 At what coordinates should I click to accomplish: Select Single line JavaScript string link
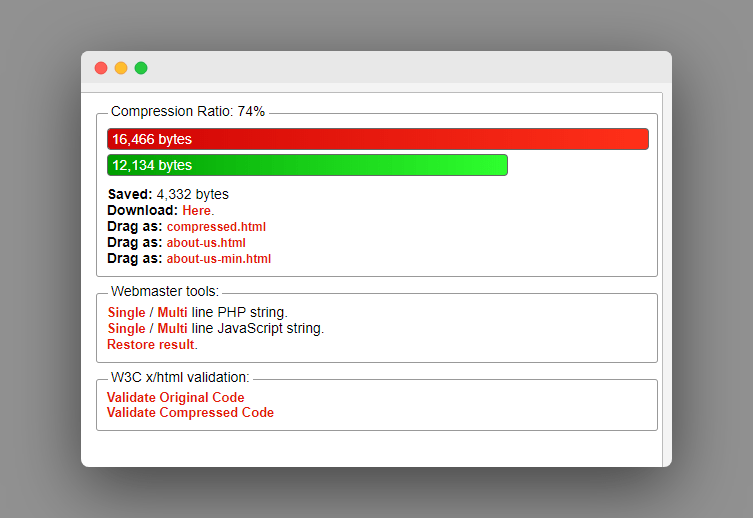(x=126, y=328)
